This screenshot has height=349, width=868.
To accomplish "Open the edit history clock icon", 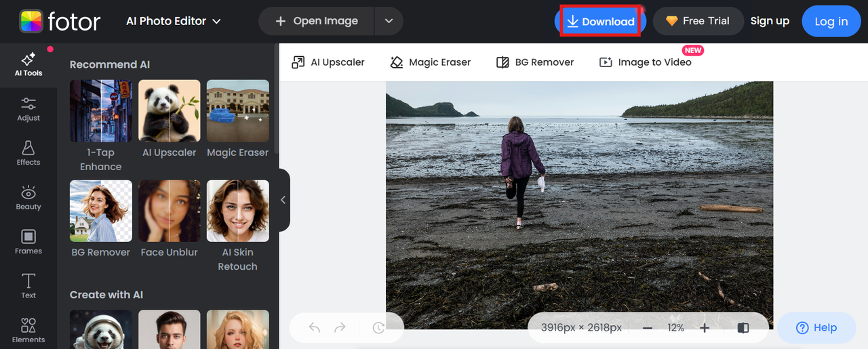I will [x=378, y=328].
